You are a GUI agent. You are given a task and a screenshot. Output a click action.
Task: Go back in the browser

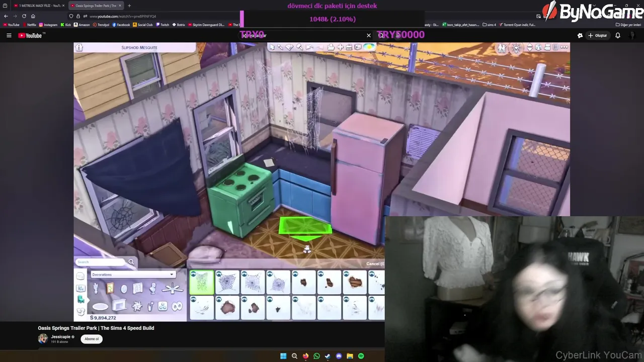[x=6, y=16]
